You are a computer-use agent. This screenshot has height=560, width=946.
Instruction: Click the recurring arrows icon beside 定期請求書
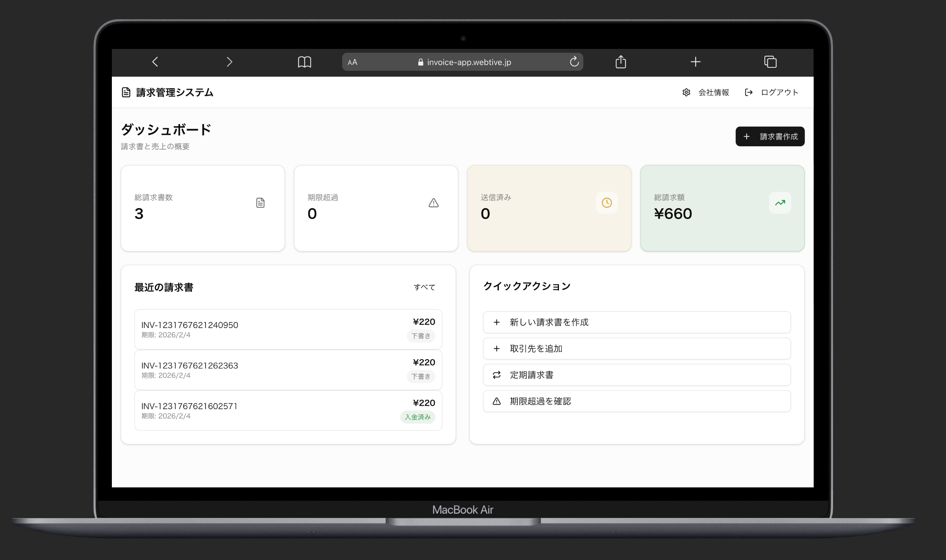click(497, 375)
